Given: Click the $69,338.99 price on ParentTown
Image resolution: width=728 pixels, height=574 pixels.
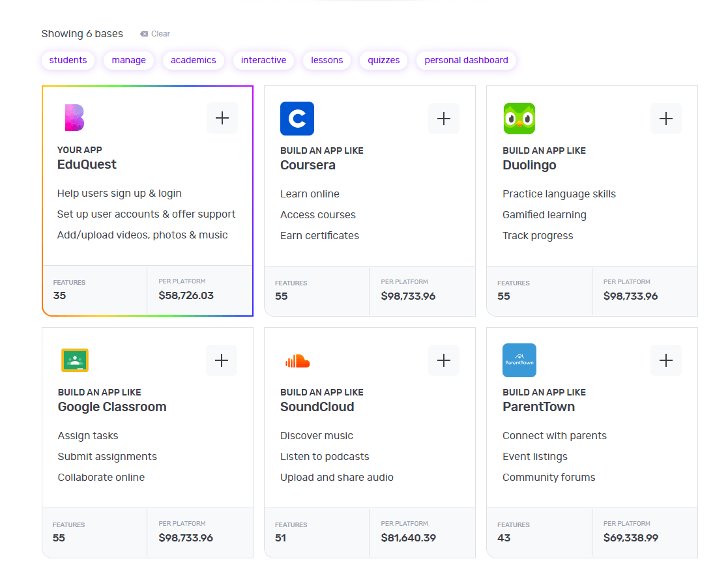Looking at the screenshot, I should tap(631, 538).
